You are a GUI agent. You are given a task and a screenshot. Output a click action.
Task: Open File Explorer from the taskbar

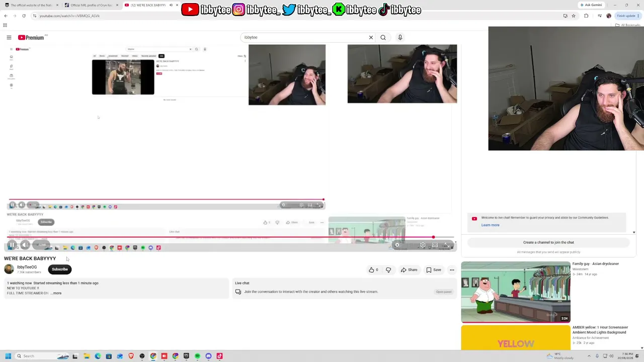pyautogui.click(x=87, y=356)
